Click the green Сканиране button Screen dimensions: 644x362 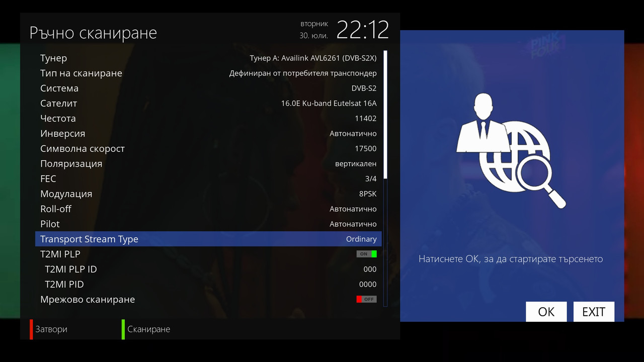click(146, 329)
